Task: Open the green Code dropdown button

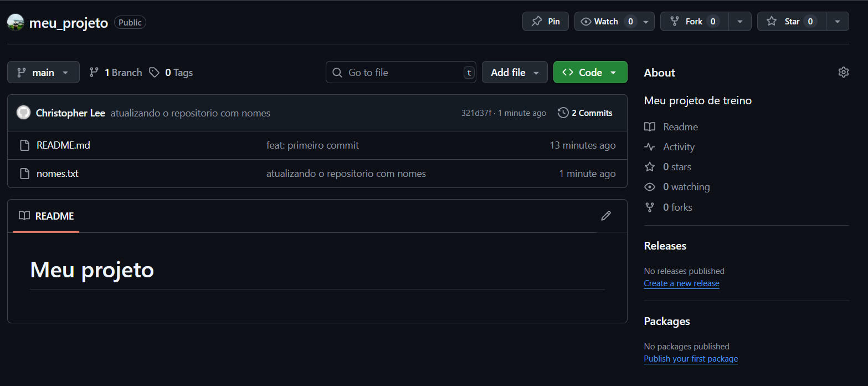Action: point(590,72)
